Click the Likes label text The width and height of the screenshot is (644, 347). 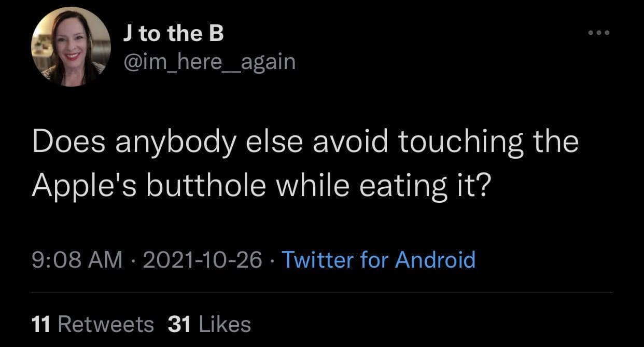(224, 323)
